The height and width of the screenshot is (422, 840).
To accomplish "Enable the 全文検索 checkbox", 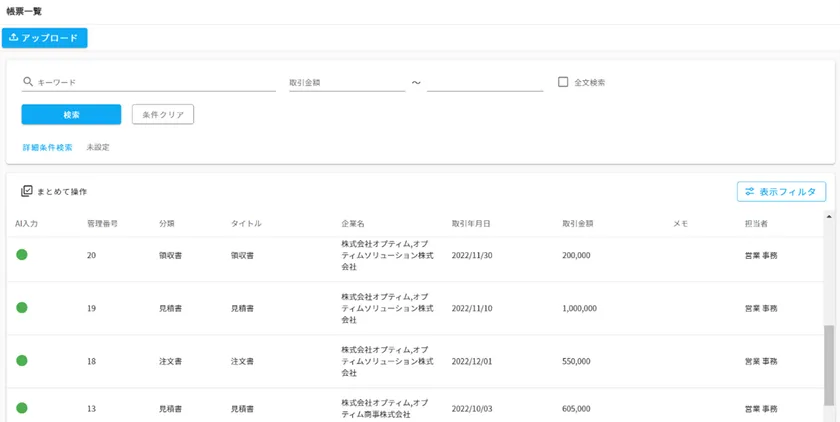I will pos(563,82).
